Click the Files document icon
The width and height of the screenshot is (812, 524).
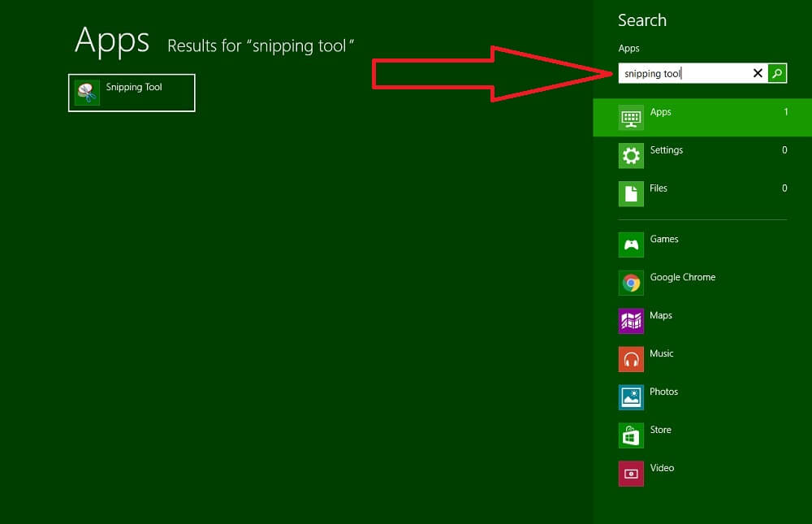coord(631,194)
